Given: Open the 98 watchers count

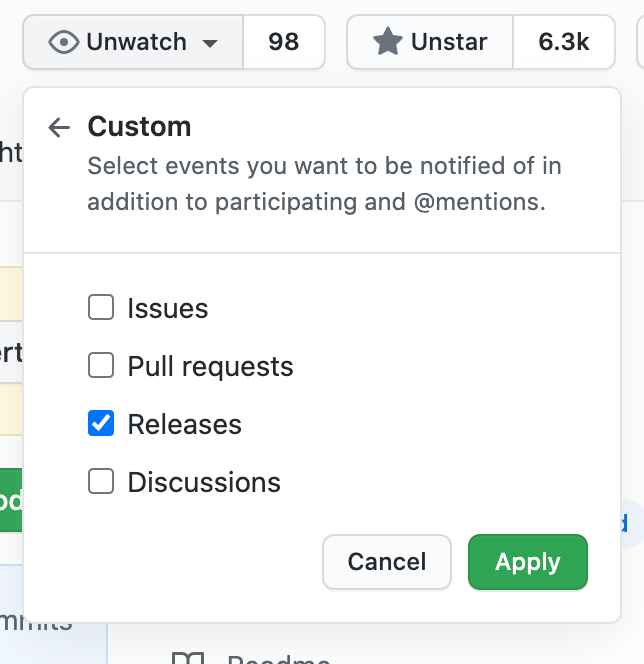Looking at the screenshot, I should tap(284, 42).
